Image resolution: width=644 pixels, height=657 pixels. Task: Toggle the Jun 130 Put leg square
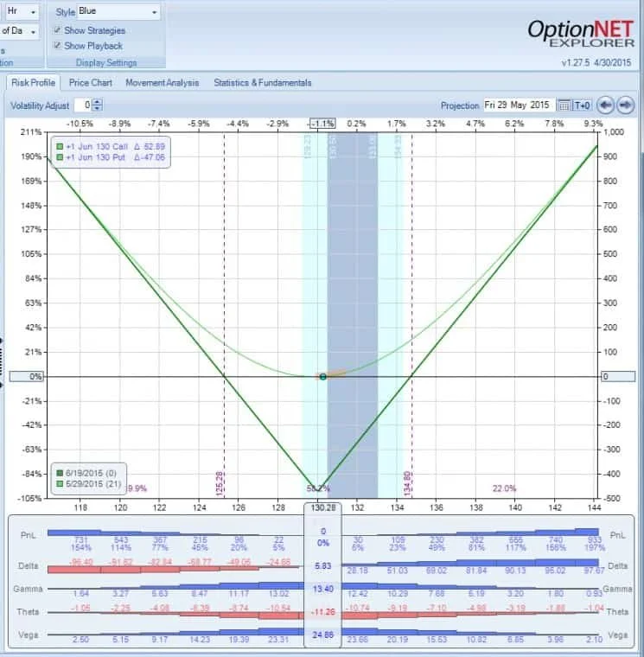[60, 157]
